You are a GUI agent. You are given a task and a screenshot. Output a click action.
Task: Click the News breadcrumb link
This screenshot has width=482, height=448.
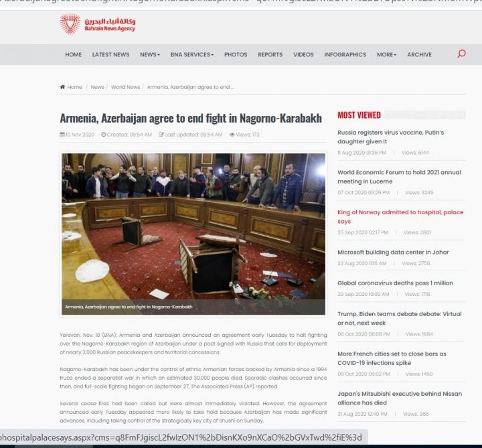97,87
